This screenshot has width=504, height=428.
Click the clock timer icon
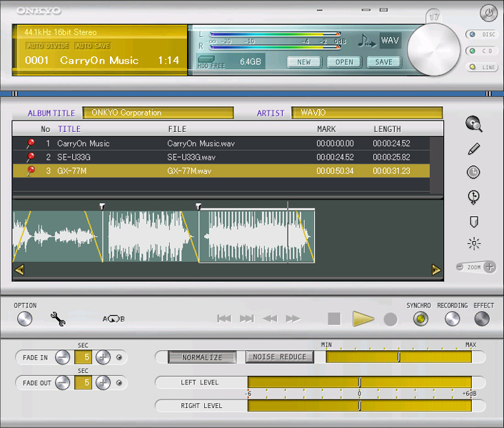pyautogui.click(x=473, y=172)
